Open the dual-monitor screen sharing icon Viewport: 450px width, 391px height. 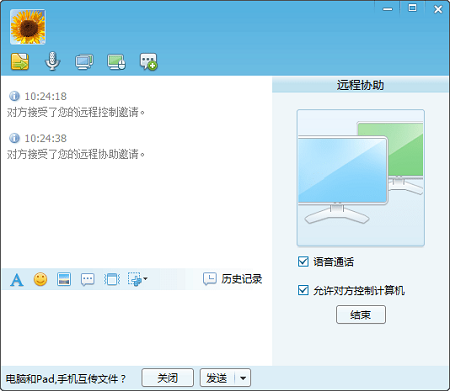tap(84, 62)
